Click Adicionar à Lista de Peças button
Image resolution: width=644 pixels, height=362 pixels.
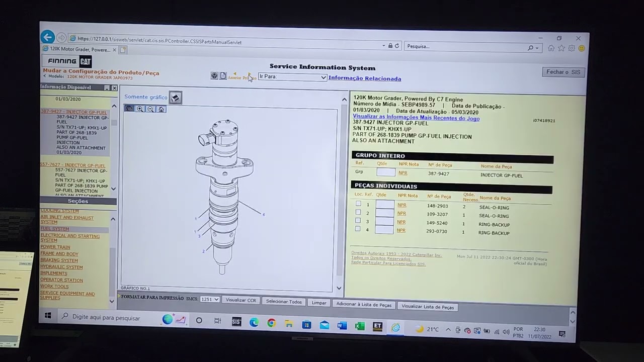(x=364, y=305)
